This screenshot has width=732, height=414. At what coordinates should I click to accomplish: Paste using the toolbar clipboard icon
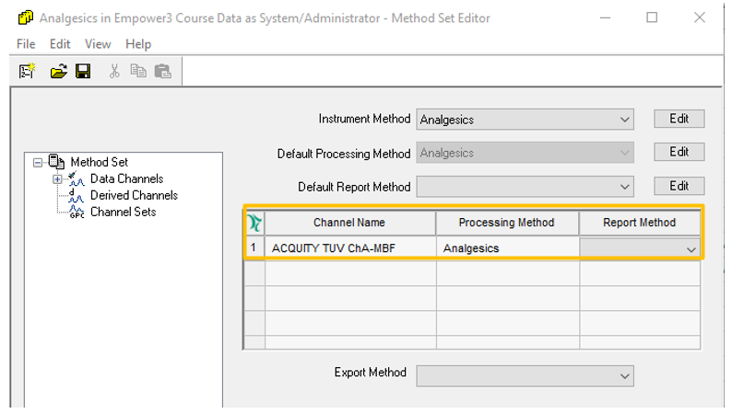163,71
